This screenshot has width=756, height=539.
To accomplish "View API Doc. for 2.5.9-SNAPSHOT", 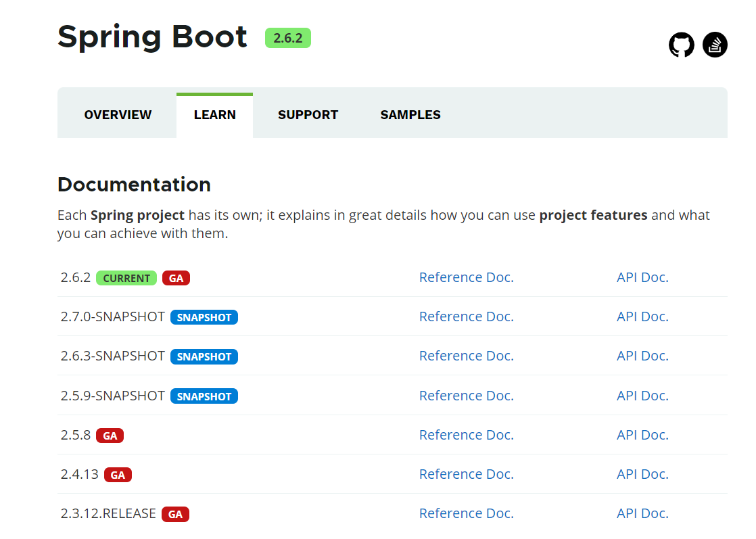I will click(x=642, y=396).
